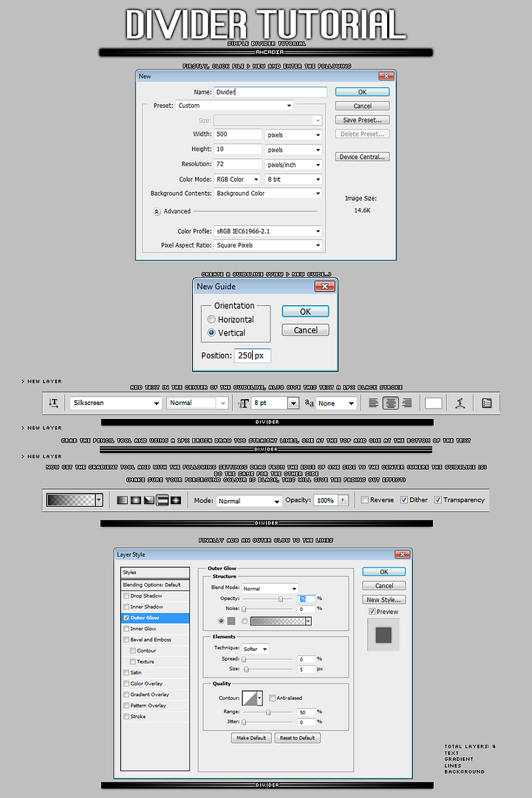Toggle character and paragraph palettes icon
532x798 pixels.
click(487, 403)
